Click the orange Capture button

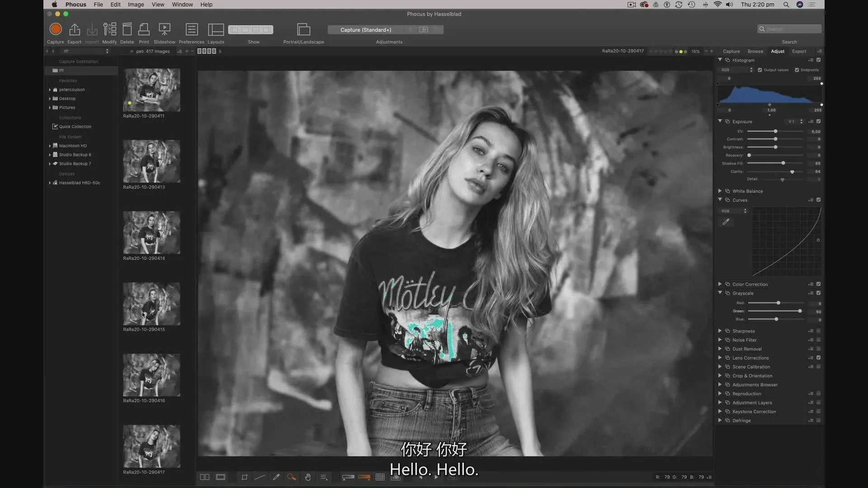56,29
